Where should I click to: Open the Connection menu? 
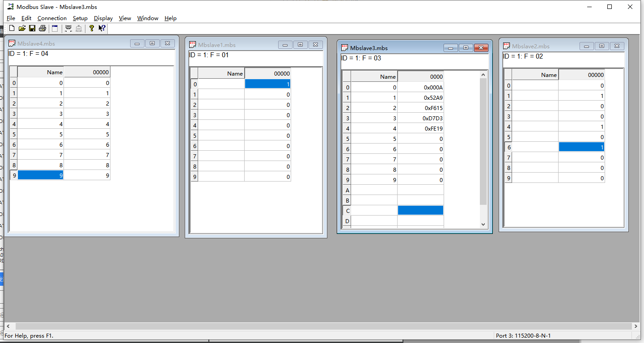(52, 18)
